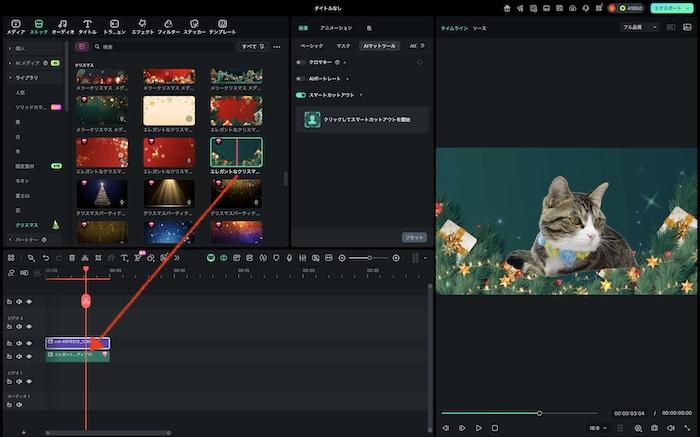Image resolution: width=700 pixels, height=437 pixels.
Task: Click the リセット reset button
Action: coord(413,237)
